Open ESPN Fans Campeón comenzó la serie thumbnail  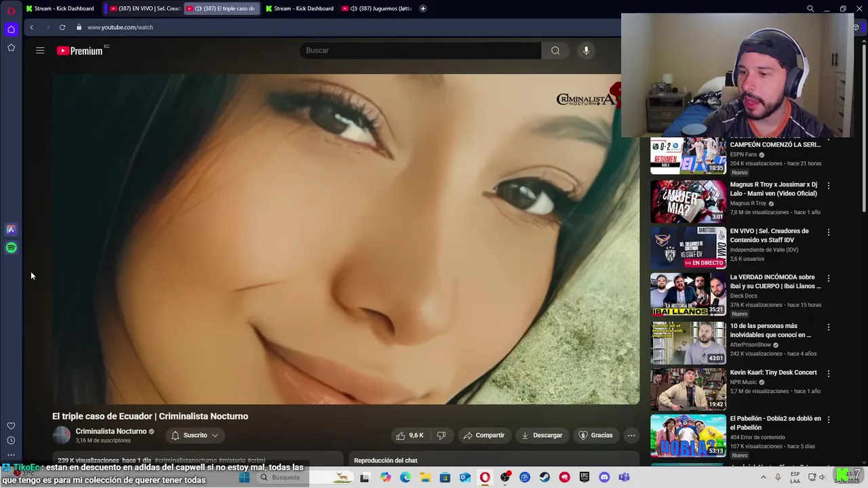(688, 155)
